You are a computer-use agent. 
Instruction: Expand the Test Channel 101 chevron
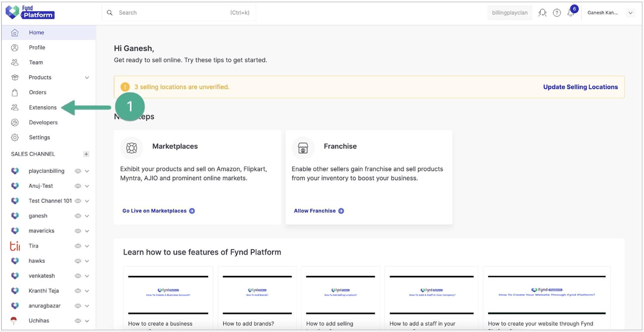(x=87, y=201)
